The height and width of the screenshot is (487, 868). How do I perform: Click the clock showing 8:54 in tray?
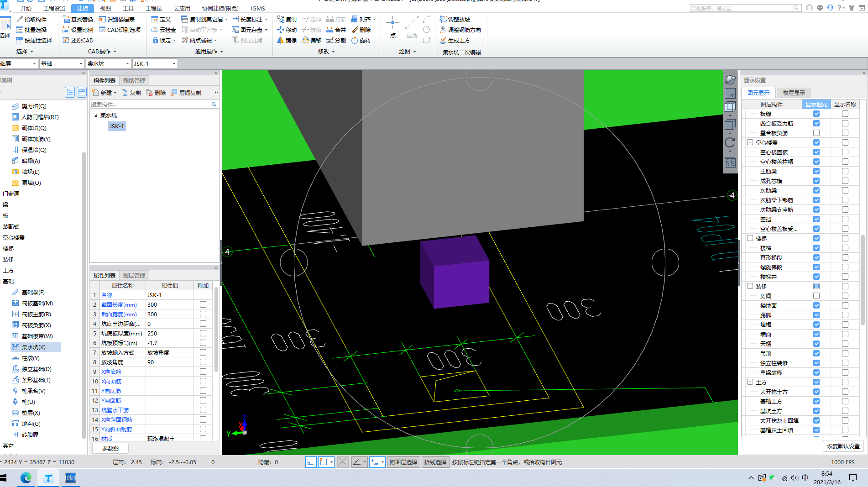[x=827, y=474]
